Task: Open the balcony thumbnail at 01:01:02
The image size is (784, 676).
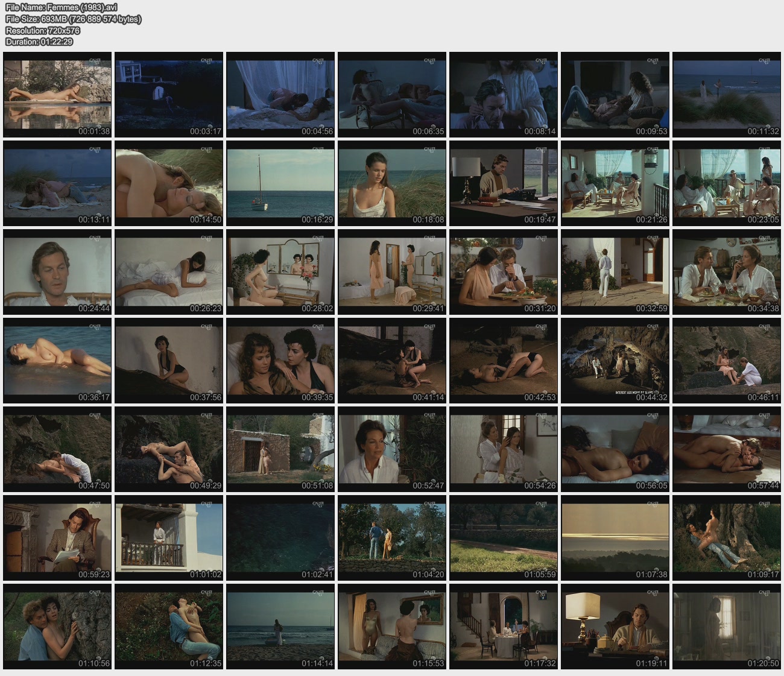Action: click(x=169, y=538)
